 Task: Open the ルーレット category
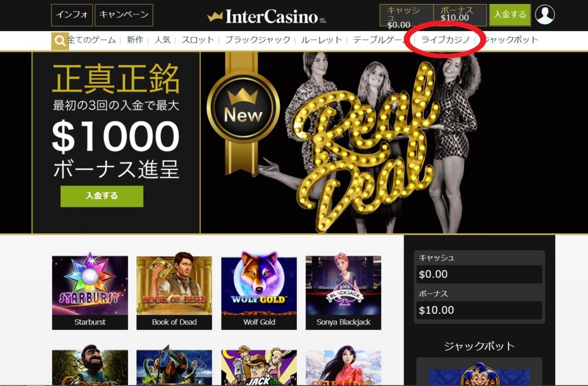322,40
